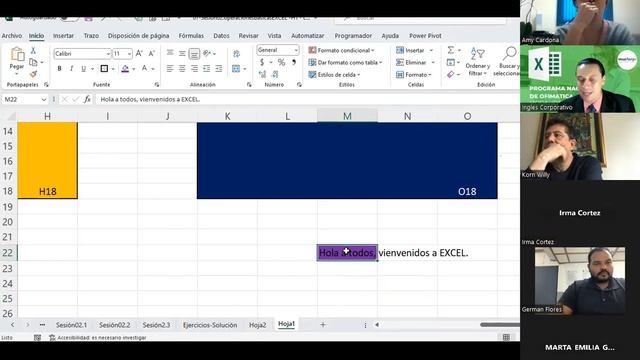Open the Fuente dialog launcher
The height and width of the screenshot is (360, 640).
pyautogui.click(x=157, y=84)
